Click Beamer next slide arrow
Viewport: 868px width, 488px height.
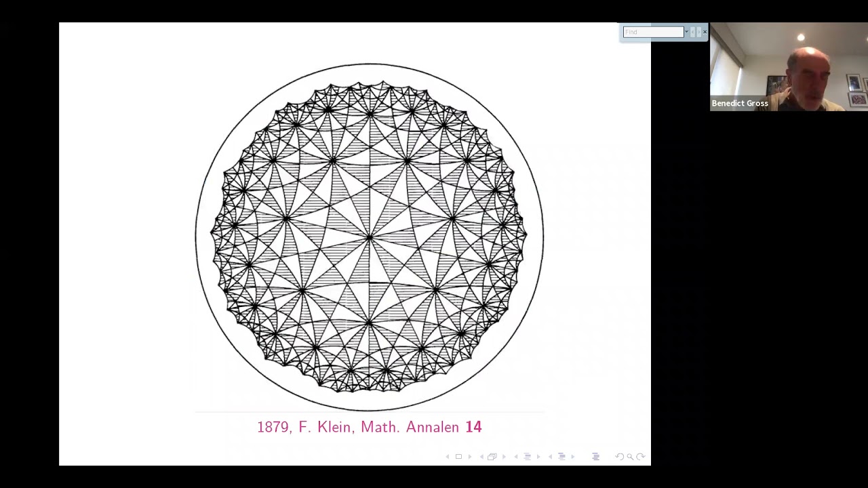[469, 457]
